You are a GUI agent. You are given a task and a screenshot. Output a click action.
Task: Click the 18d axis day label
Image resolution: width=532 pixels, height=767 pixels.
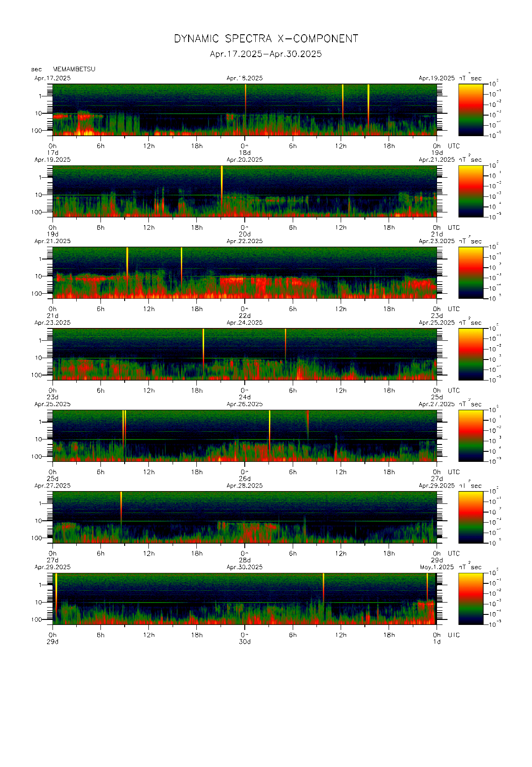point(245,153)
